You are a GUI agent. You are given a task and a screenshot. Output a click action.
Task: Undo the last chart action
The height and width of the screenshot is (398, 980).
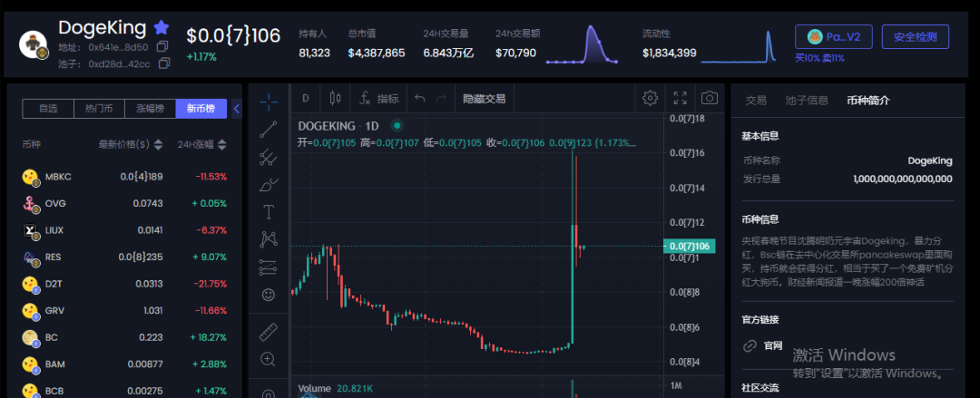[420, 98]
